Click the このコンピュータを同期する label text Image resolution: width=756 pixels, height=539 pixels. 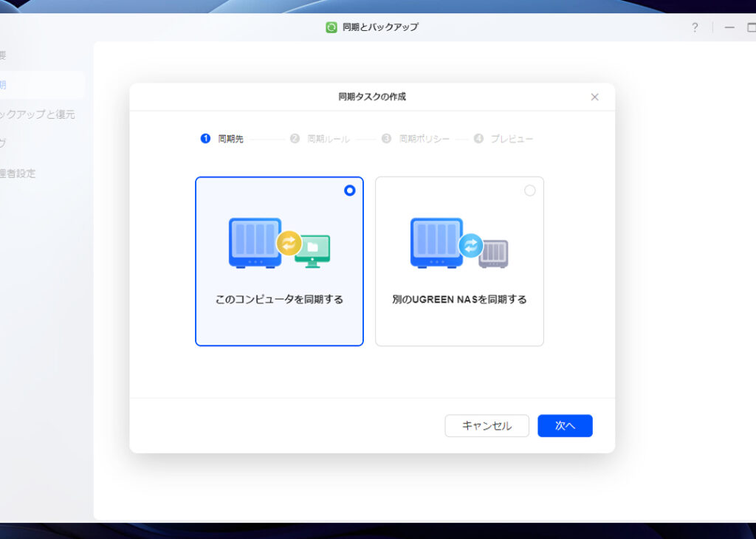point(279,299)
